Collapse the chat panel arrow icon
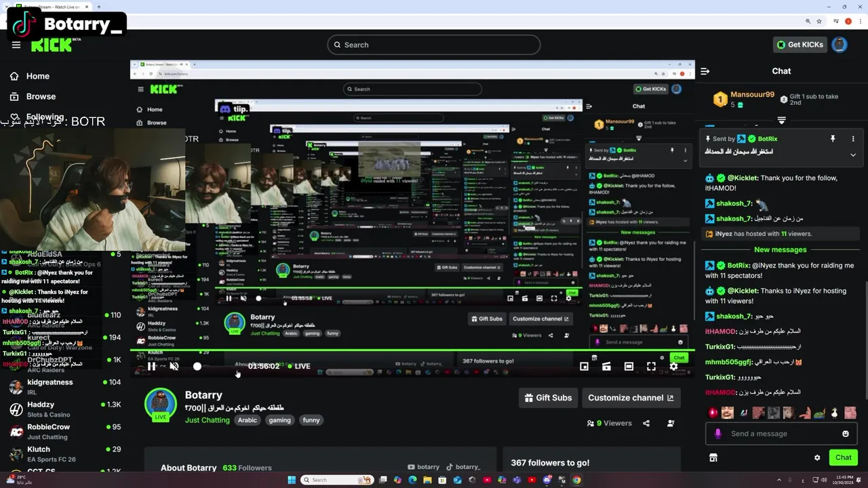 tap(705, 71)
